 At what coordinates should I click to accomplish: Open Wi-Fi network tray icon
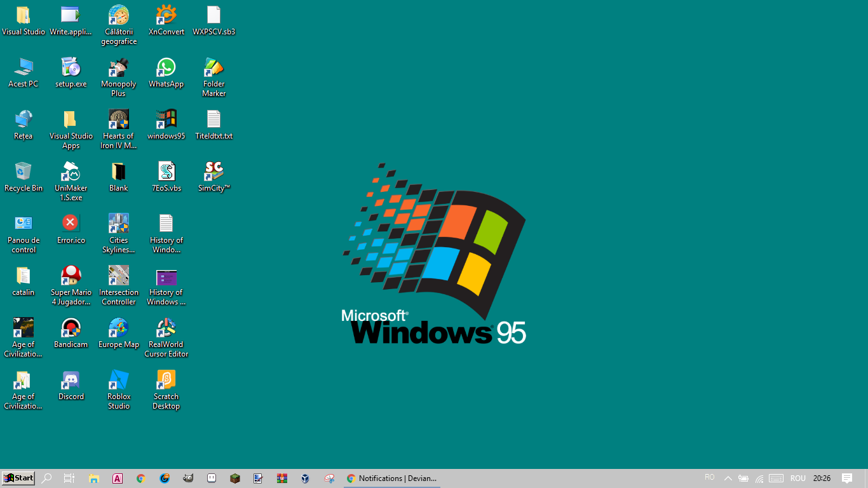[759, 478]
